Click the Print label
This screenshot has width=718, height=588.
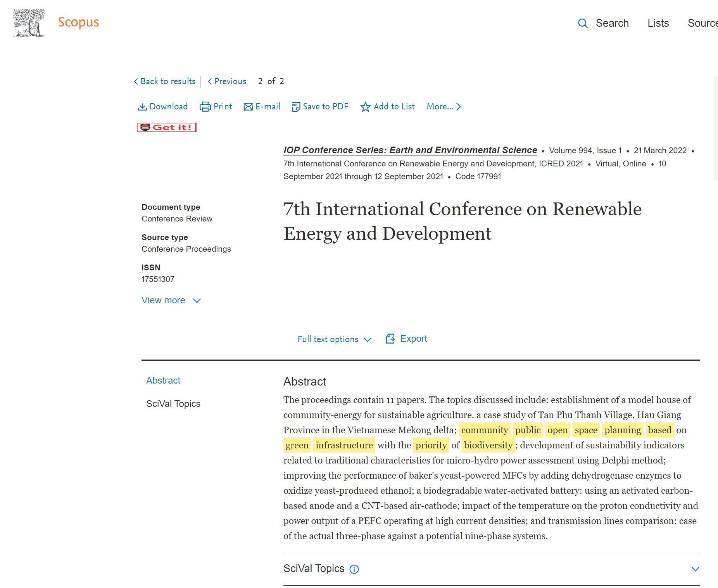coord(223,106)
